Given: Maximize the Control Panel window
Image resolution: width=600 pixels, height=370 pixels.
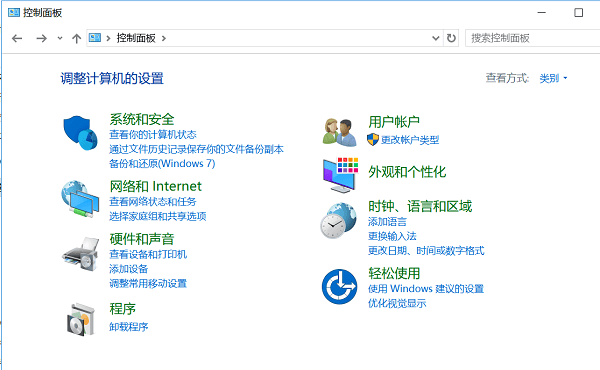Looking at the screenshot, I should pyautogui.click(x=579, y=13).
